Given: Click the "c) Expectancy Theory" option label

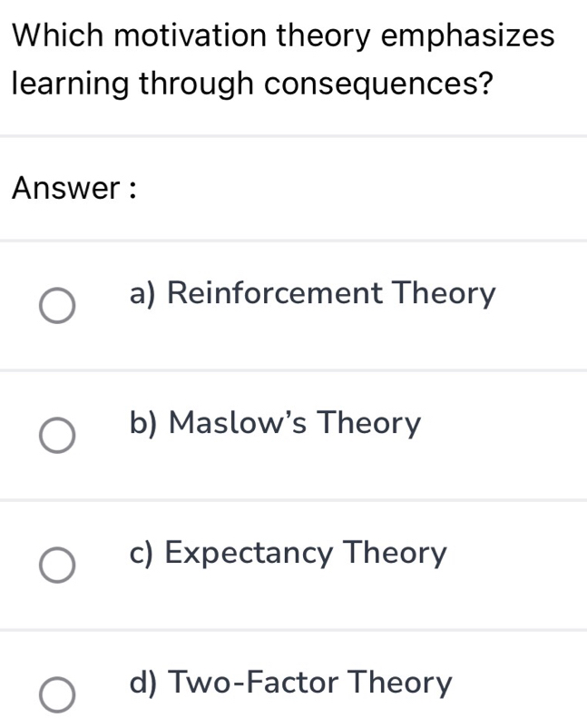Looking at the screenshot, I should pos(289,553).
